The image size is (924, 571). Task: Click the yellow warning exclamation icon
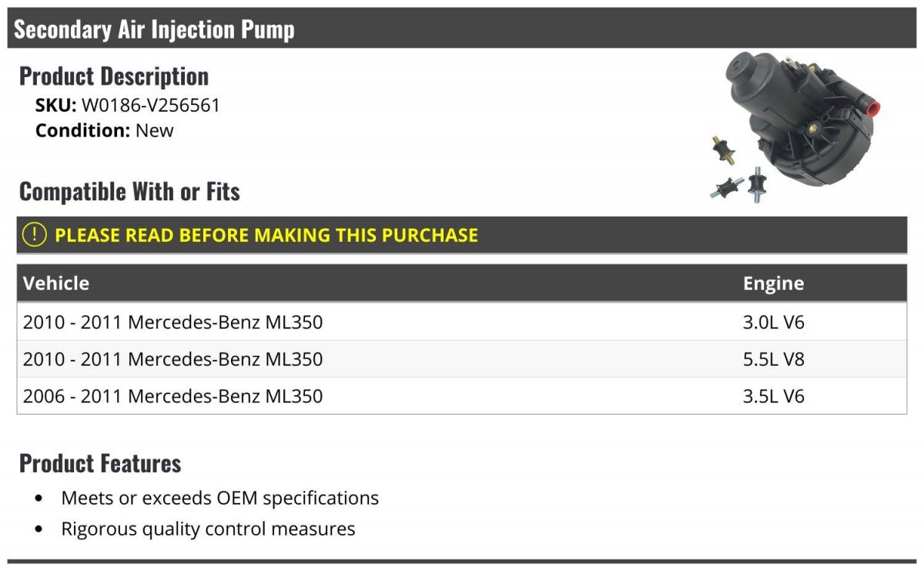click(35, 235)
